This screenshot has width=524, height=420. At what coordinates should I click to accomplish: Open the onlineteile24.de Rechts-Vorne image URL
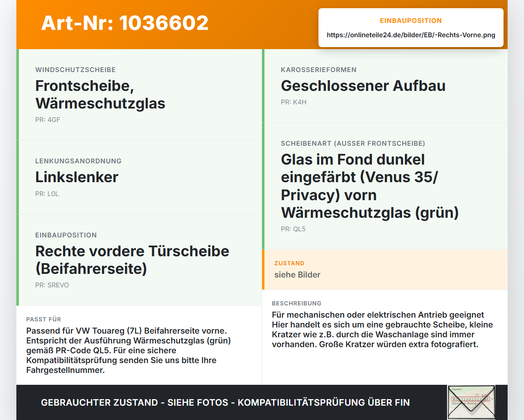point(411,35)
